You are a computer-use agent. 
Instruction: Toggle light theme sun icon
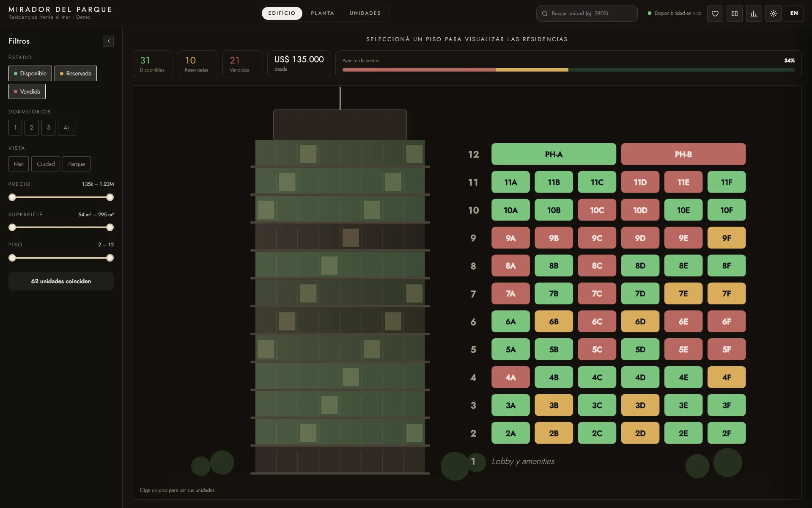pyautogui.click(x=773, y=14)
